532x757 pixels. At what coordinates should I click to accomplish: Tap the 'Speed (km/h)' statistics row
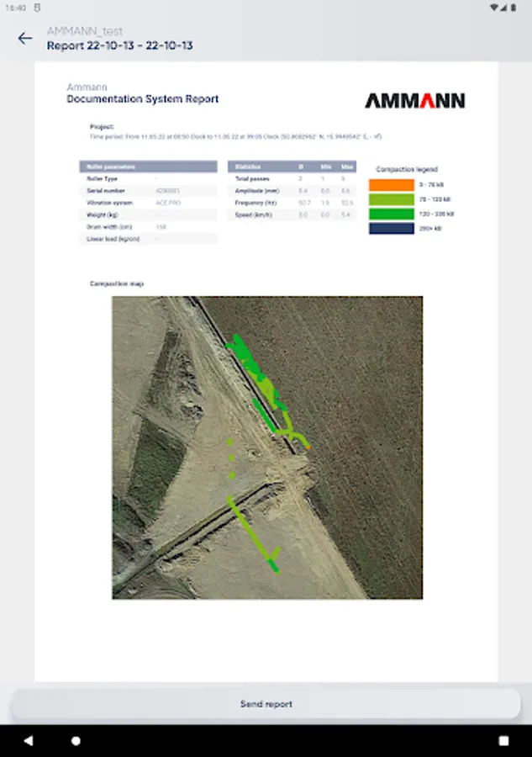[x=292, y=214]
